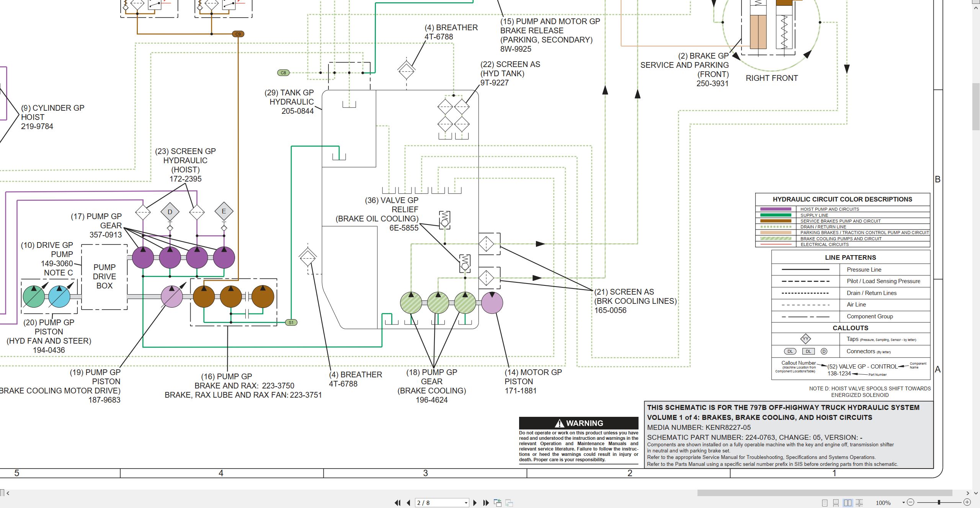Click the '(15) PUMP AND MOTOR GP' label
Viewport: 980px width, 508px height.
tap(550, 35)
